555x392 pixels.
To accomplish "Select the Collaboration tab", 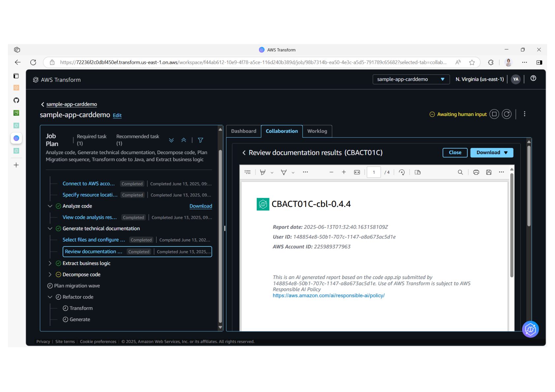I will (282, 131).
